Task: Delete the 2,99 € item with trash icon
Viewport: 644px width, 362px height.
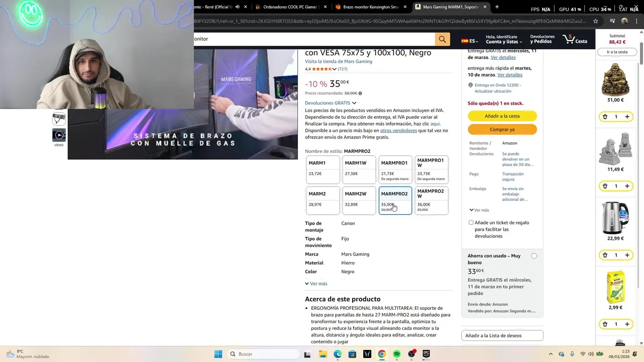Action: pos(605,324)
